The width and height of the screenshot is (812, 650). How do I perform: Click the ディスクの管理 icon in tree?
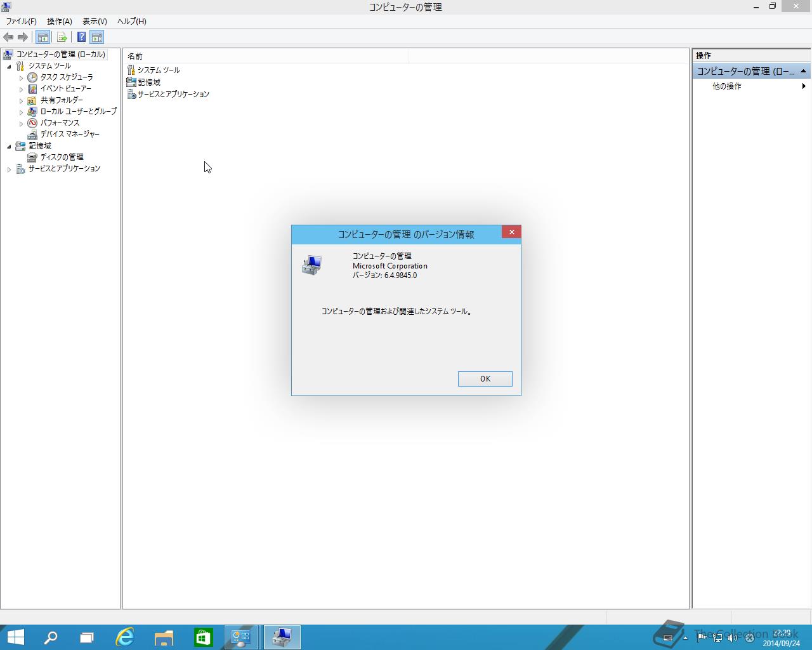click(32, 157)
